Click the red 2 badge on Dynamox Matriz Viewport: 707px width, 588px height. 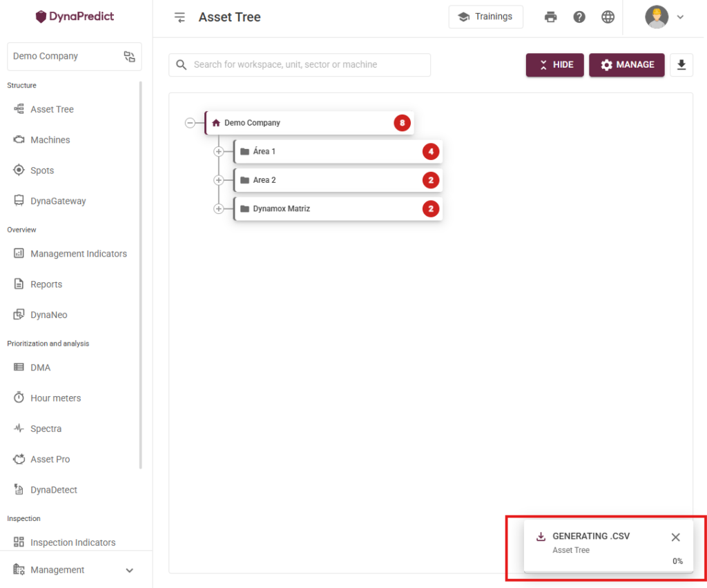click(431, 209)
